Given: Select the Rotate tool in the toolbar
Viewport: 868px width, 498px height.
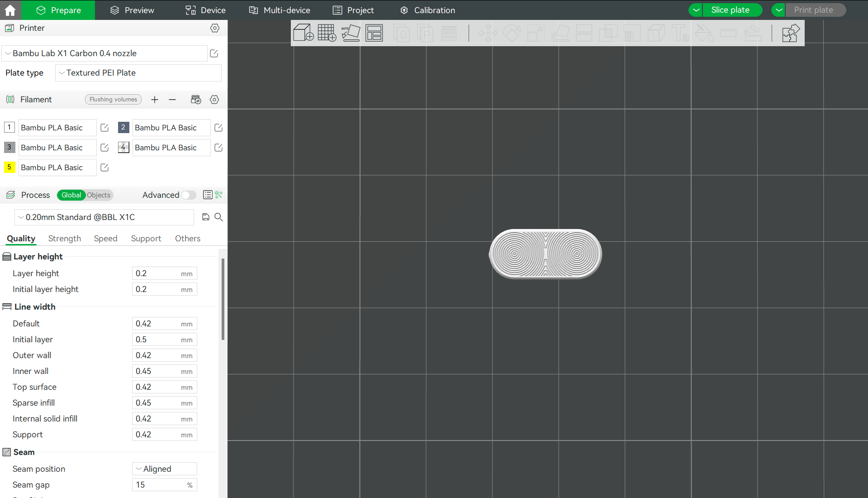Looking at the screenshot, I should [x=512, y=33].
